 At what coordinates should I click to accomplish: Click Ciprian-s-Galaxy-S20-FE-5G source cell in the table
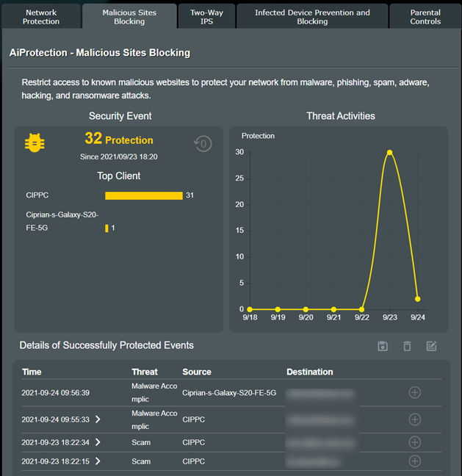coord(229,393)
